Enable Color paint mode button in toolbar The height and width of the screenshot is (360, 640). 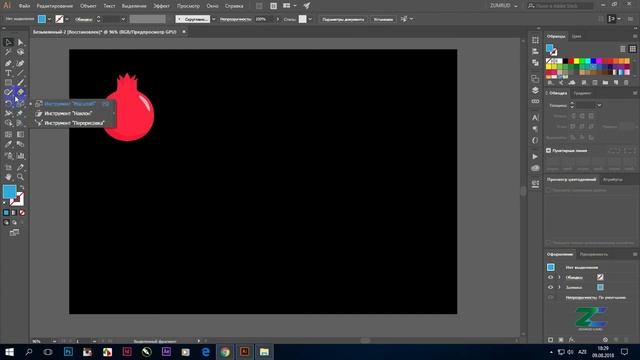pos(6,213)
